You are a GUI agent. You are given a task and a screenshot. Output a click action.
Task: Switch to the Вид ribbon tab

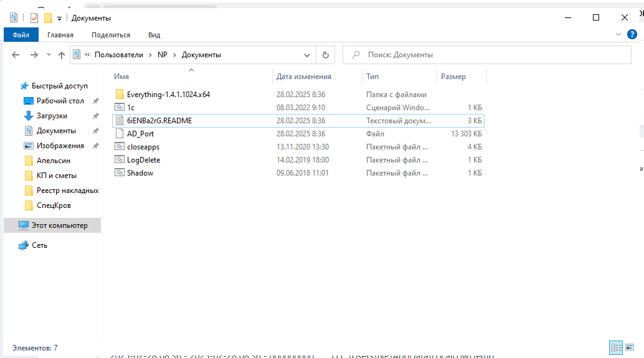point(154,35)
